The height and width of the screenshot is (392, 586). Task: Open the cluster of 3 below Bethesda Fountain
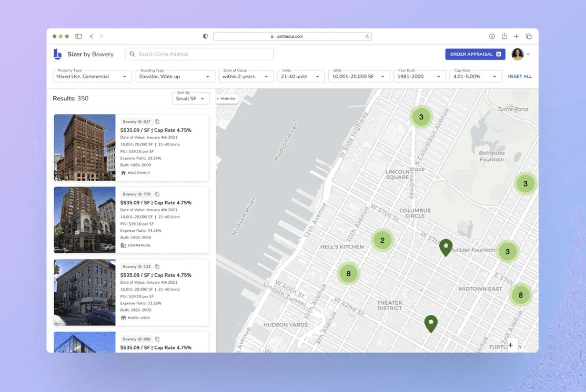(526, 184)
